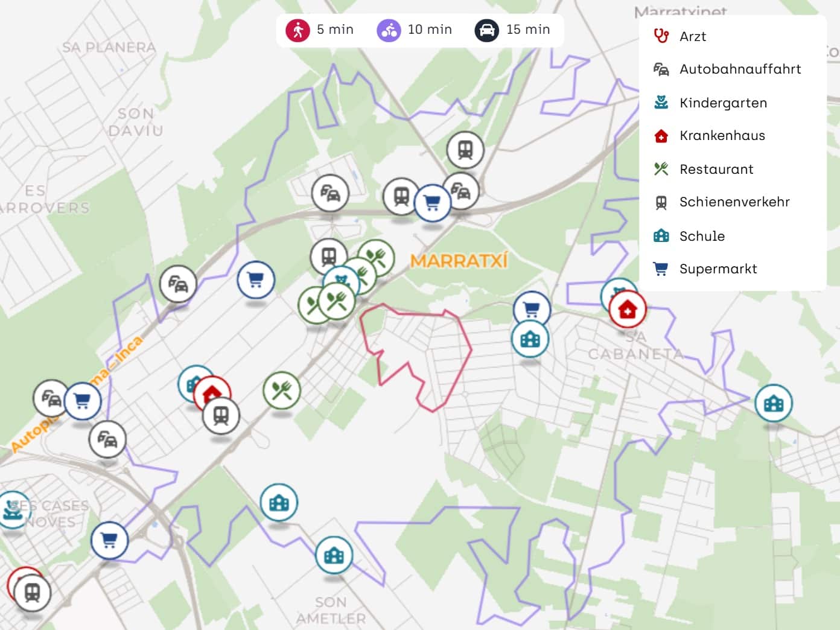Click the kindergarten marker at Es Cases Noves

(x=12, y=510)
